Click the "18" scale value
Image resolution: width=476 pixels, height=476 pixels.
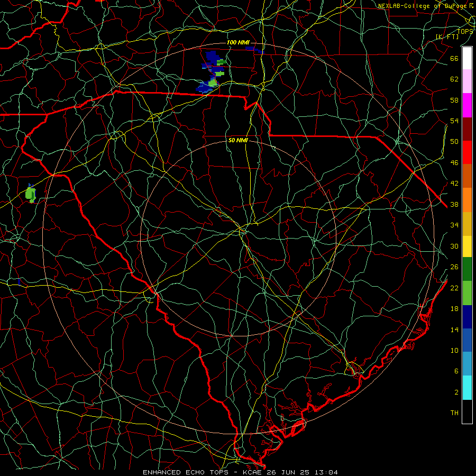454,309
